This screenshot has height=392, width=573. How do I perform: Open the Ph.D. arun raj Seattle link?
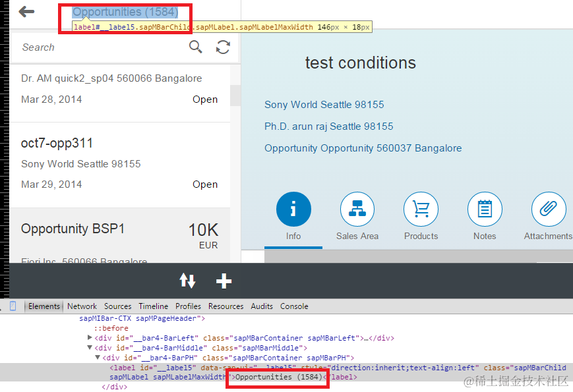(x=329, y=126)
